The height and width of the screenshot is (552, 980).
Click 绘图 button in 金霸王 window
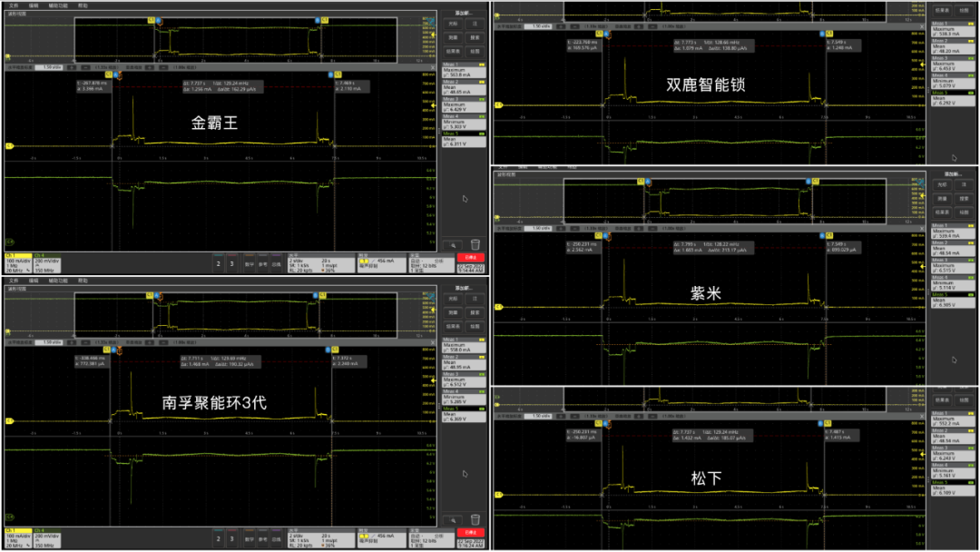coord(475,51)
